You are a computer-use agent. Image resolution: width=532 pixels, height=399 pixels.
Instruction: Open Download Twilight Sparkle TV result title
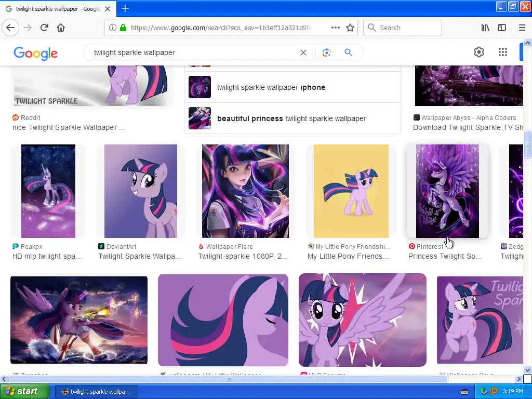coord(468,128)
